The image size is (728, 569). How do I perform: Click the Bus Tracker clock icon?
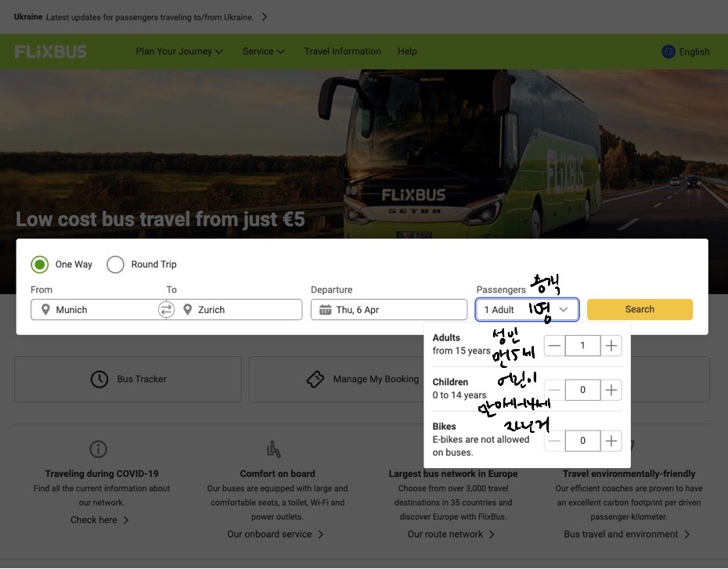pyautogui.click(x=99, y=379)
